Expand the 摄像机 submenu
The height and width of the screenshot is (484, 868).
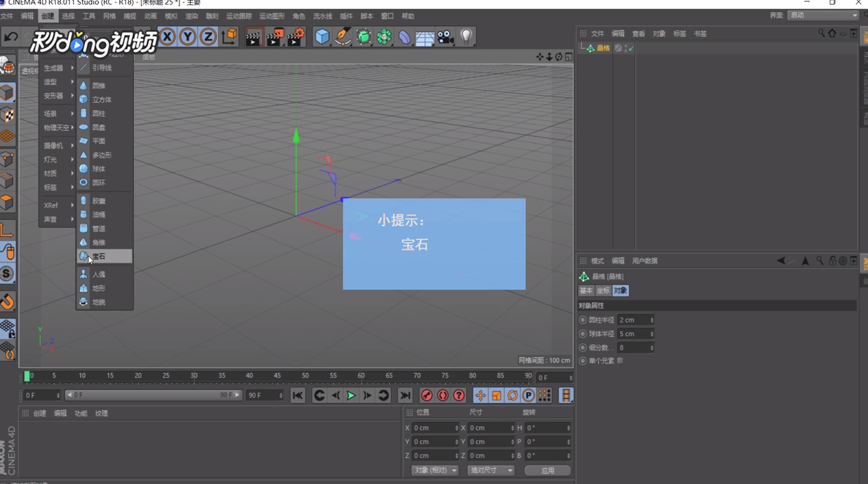pos(58,145)
